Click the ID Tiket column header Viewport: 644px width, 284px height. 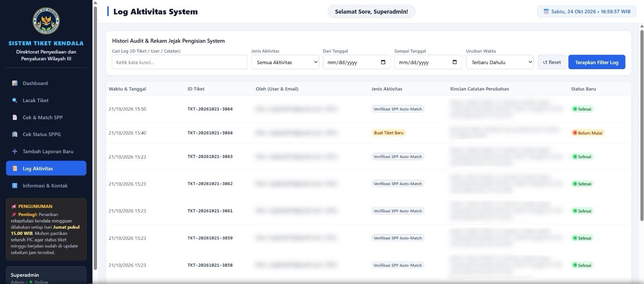196,89
